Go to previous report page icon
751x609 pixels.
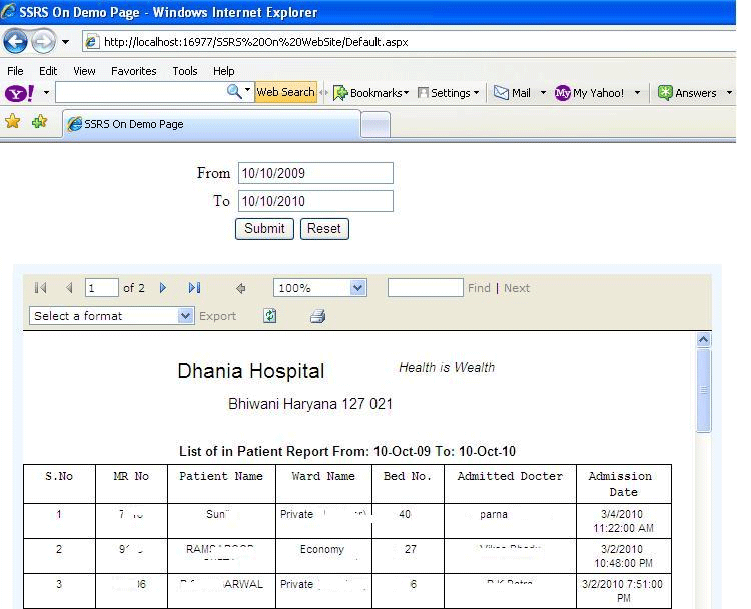pos(69,288)
